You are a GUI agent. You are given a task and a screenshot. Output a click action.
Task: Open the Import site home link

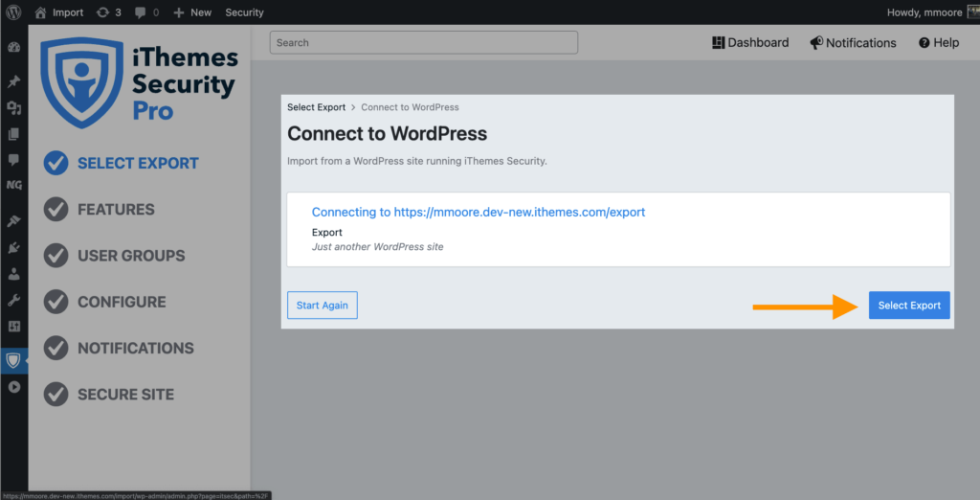point(59,11)
